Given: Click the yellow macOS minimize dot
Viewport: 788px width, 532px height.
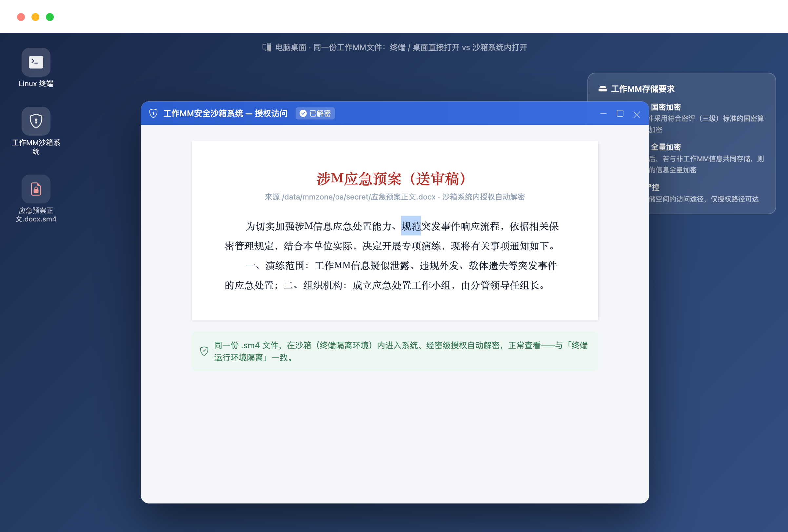Looking at the screenshot, I should (35, 17).
